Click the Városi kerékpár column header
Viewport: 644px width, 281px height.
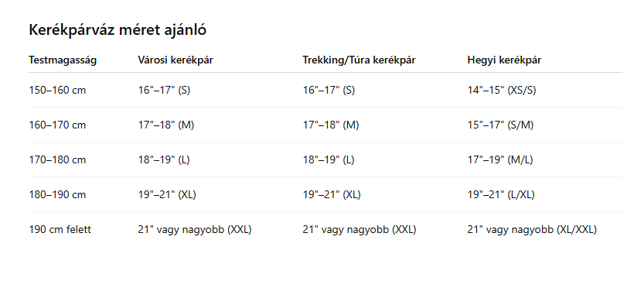(175, 60)
